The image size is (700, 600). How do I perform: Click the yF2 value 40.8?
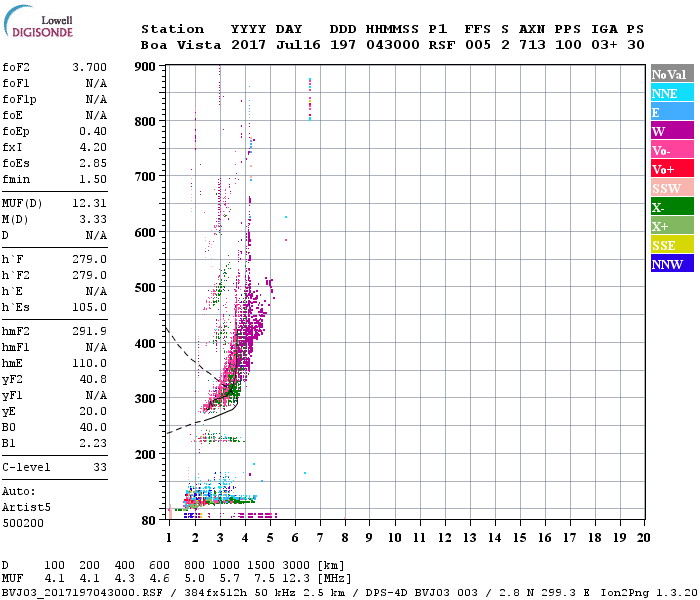(93, 379)
